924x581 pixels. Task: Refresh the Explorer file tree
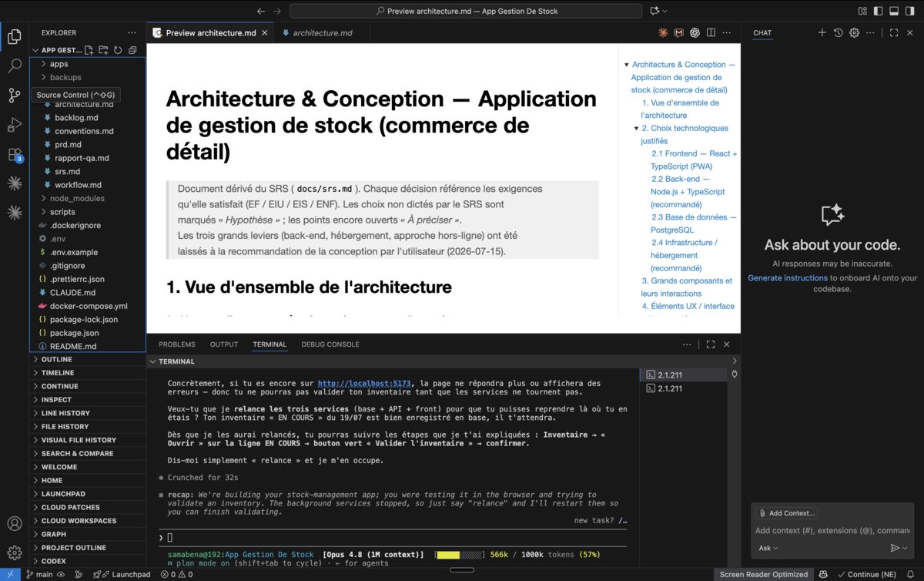118,50
